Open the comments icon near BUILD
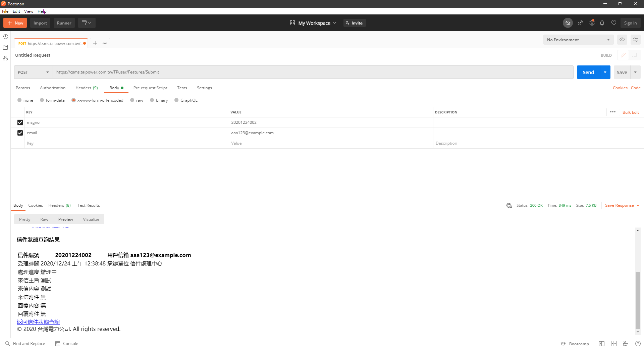 [634, 55]
